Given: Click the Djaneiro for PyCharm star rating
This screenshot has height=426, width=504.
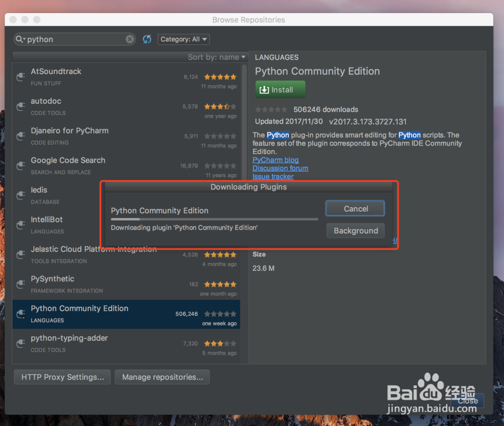Looking at the screenshot, I should tap(220, 136).
